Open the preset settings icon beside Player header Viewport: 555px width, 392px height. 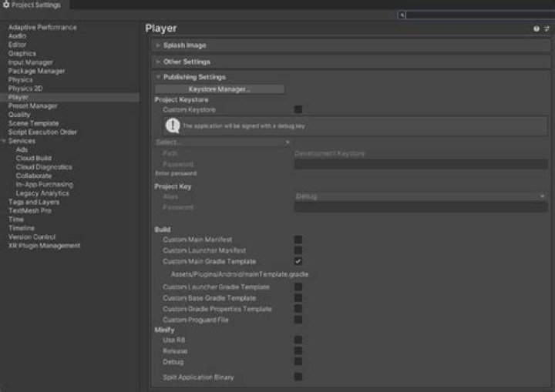(x=547, y=28)
